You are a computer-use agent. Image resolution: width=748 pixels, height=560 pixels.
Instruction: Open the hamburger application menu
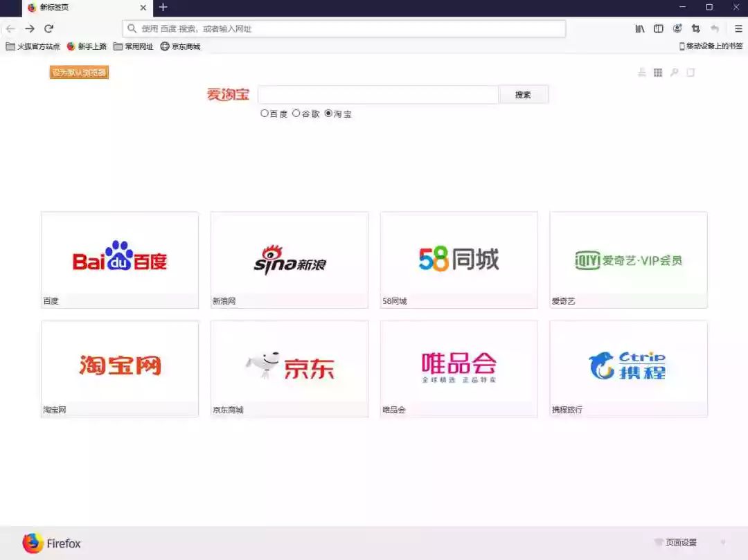coord(738,28)
